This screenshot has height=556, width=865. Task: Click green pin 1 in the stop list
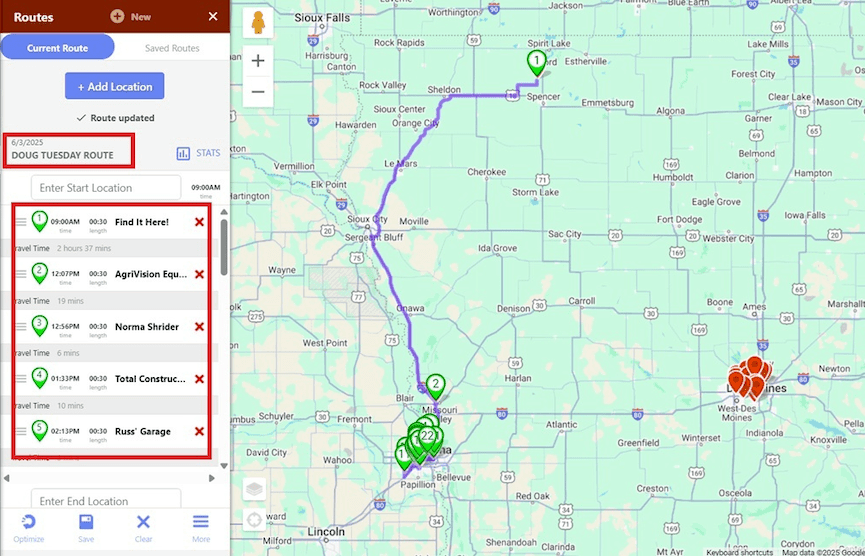tap(39, 221)
